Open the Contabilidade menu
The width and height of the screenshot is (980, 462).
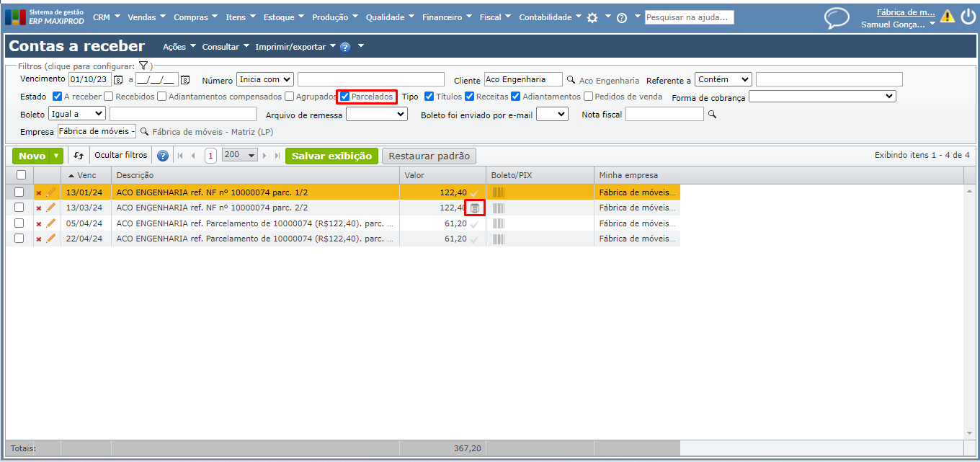coord(550,17)
